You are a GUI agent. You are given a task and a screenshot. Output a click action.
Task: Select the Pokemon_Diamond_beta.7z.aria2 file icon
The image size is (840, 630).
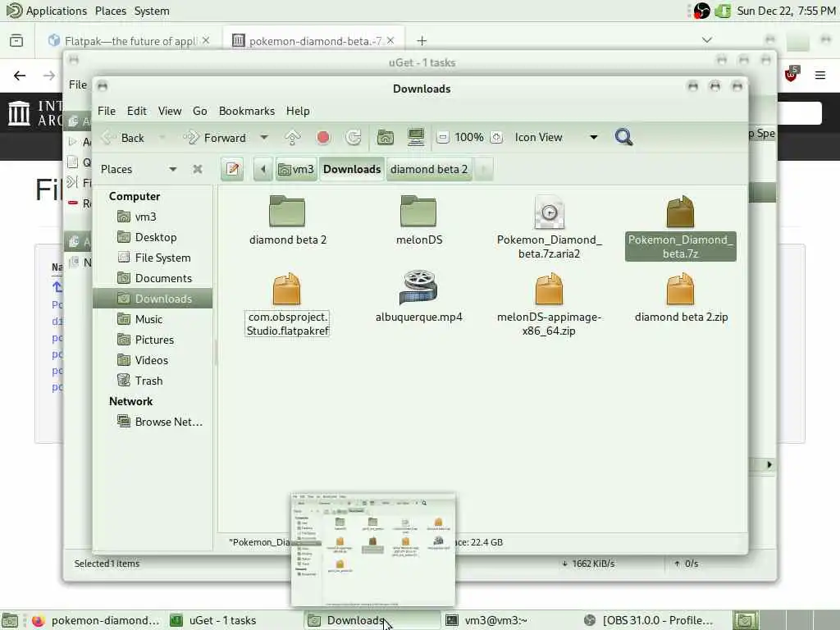tap(549, 212)
